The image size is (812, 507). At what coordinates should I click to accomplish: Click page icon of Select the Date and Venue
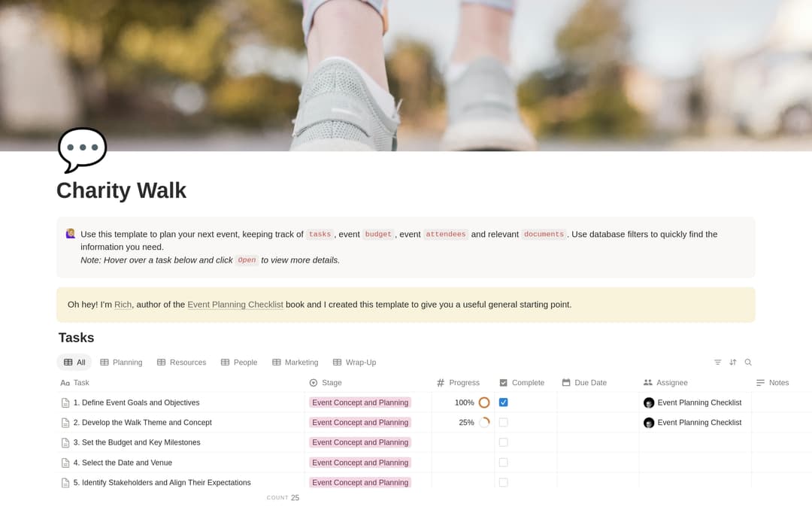tap(65, 463)
